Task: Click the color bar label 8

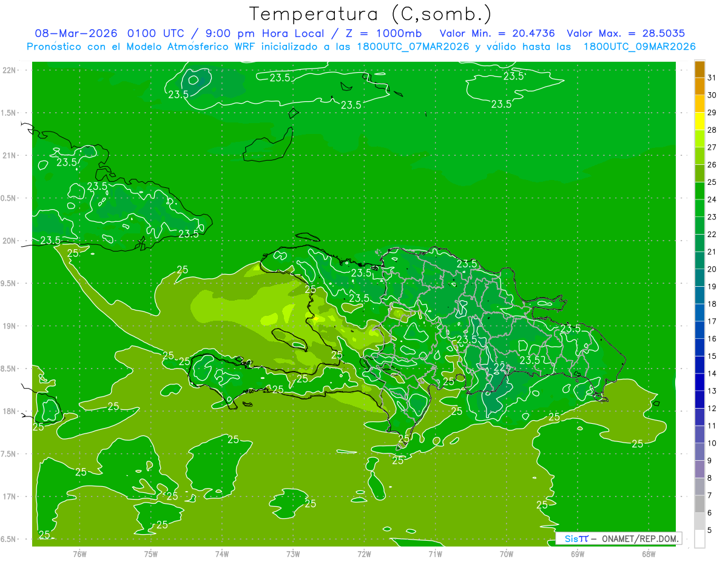Action: pos(709,478)
